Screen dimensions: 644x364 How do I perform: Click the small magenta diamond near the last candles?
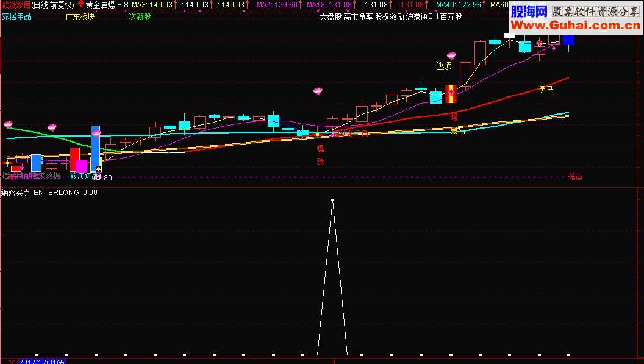[x=554, y=48]
